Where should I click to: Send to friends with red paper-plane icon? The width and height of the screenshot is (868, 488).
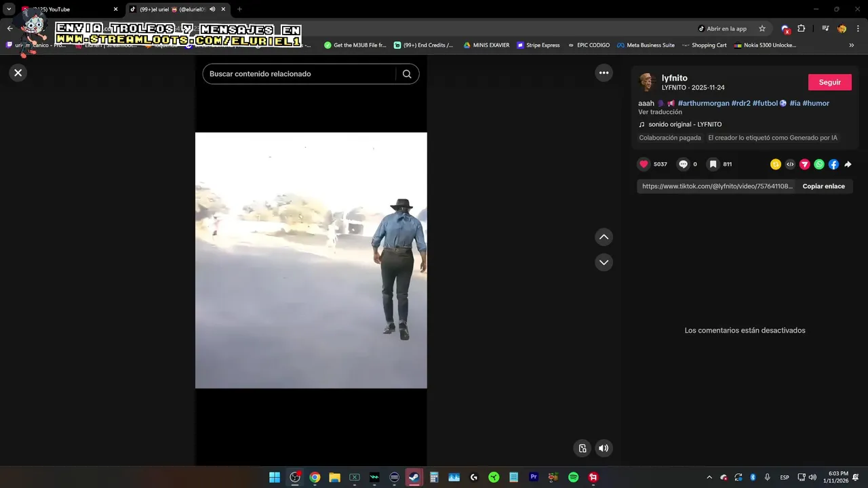(804, 164)
